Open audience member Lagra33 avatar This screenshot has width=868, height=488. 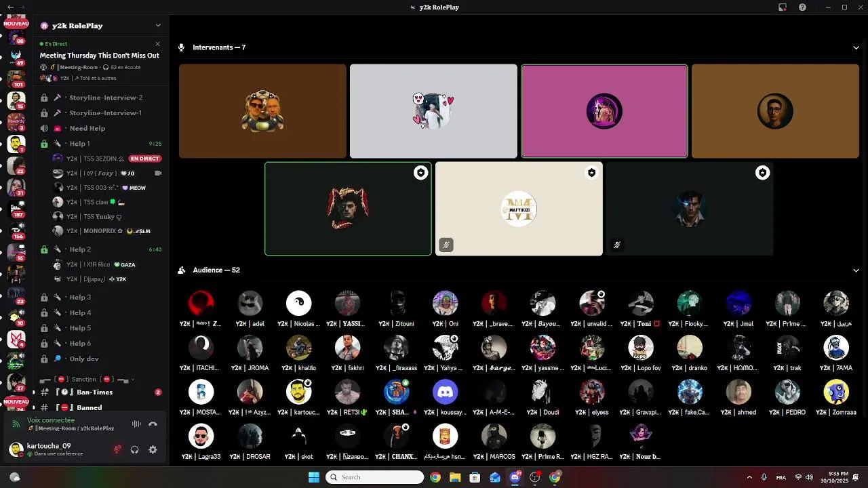click(201, 436)
